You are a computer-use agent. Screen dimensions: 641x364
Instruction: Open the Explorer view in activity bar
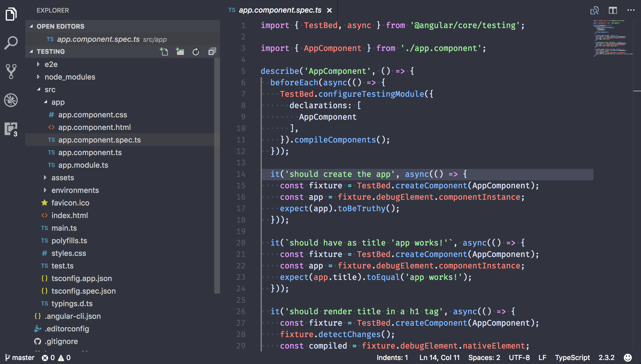11,14
